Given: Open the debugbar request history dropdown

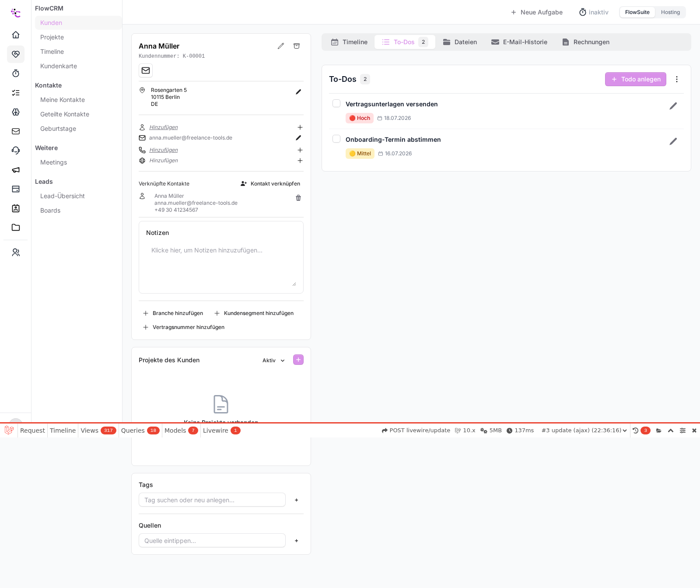Looking at the screenshot, I should pyautogui.click(x=584, y=430).
